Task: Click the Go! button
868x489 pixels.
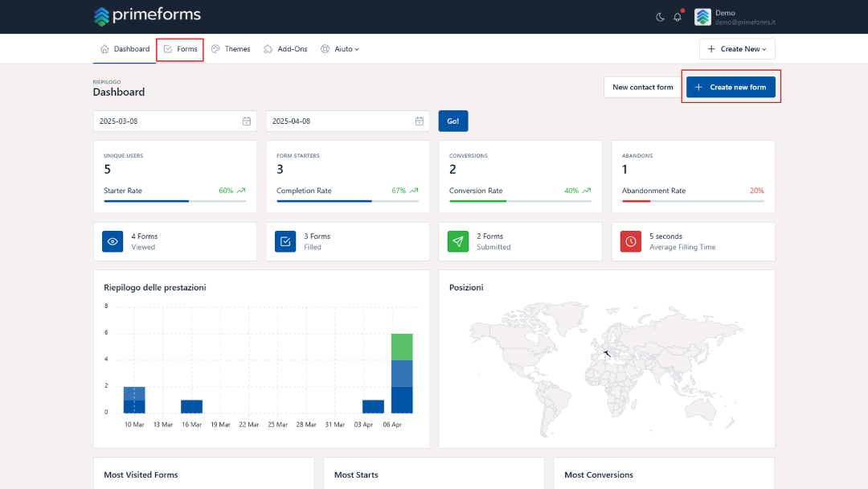Action: click(453, 121)
